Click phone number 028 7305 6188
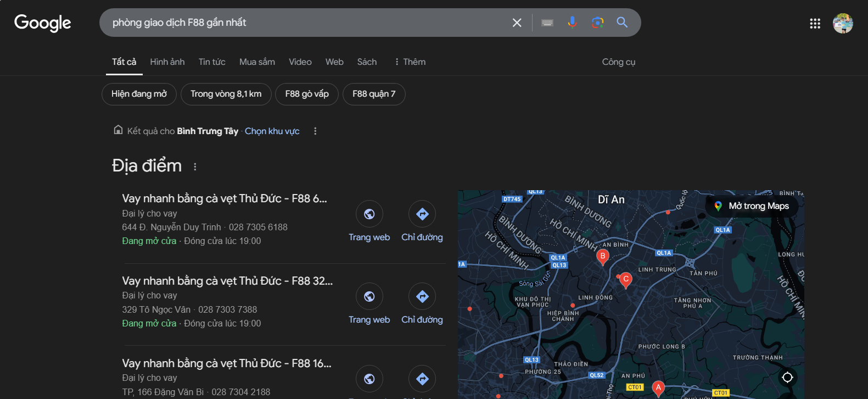Image resolution: width=868 pixels, height=399 pixels. point(258,227)
